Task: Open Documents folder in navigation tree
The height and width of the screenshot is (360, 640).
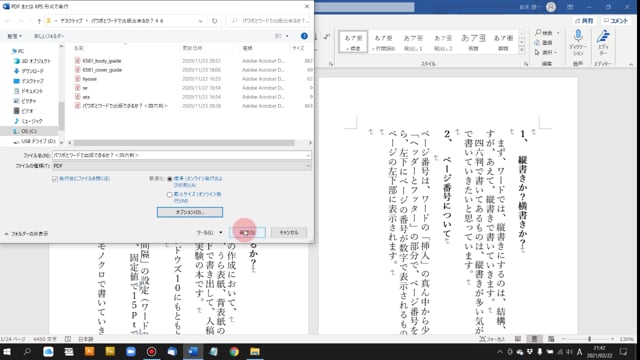Action: (29, 91)
